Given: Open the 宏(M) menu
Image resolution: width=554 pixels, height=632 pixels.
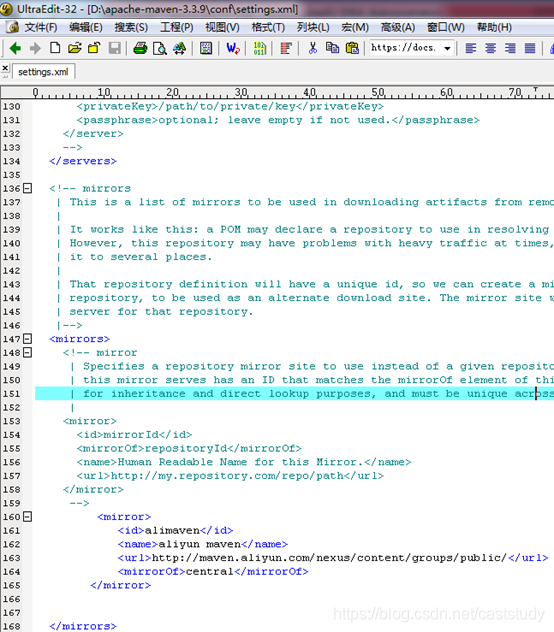Looking at the screenshot, I should (355, 27).
